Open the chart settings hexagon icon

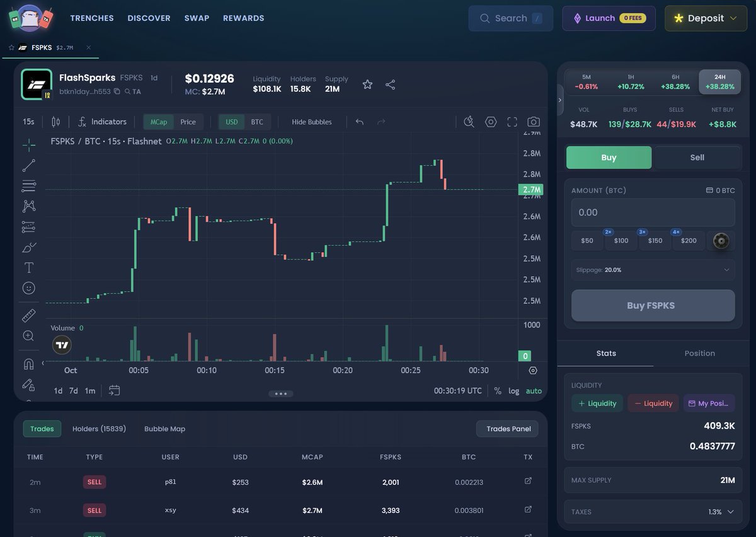tap(491, 122)
